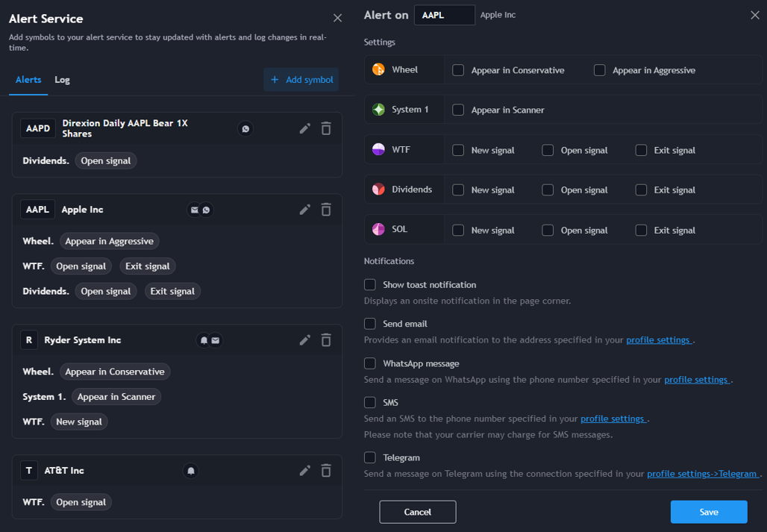The width and height of the screenshot is (767, 532).
Task: Click email icon on Apple Inc row
Action: coord(194,210)
